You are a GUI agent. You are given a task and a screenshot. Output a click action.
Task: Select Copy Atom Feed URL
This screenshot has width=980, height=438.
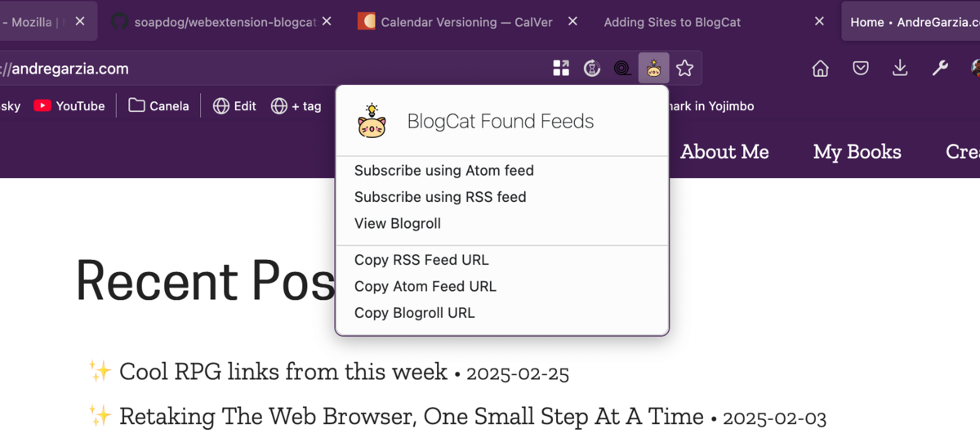(x=425, y=286)
